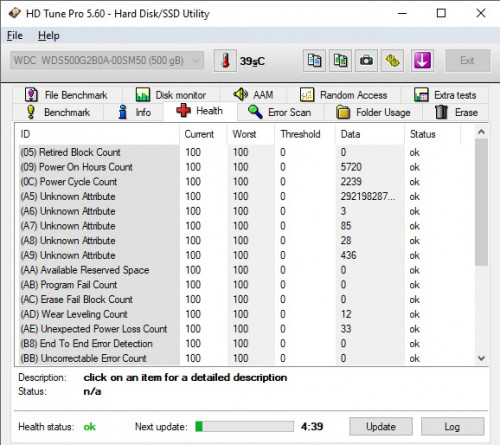This screenshot has height=445, width=500.
Task: Save screenshot using camera icon
Action: pyautogui.click(x=366, y=61)
